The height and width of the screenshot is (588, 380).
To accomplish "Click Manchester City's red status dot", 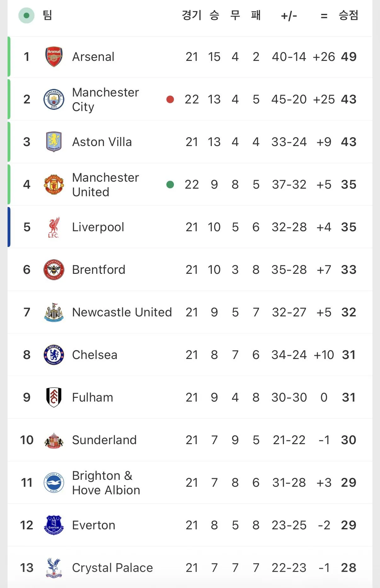I will click(x=170, y=99).
